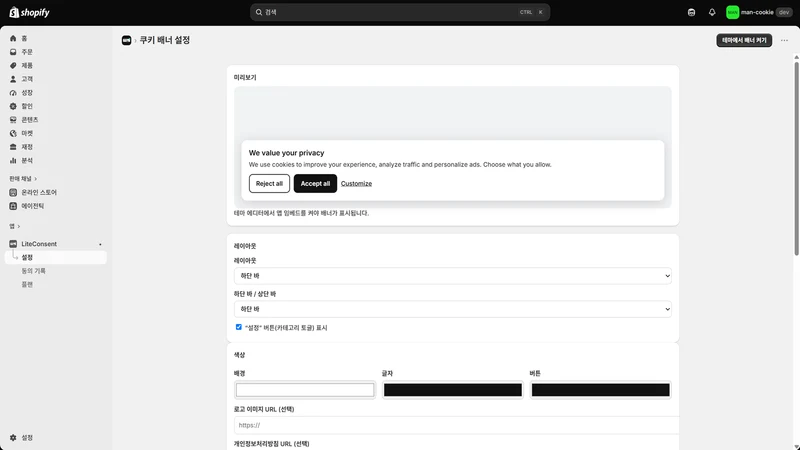The height and width of the screenshot is (450, 800).
Task: Click the 색상 section heading
Action: pyautogui.click(x=239, y=355)
